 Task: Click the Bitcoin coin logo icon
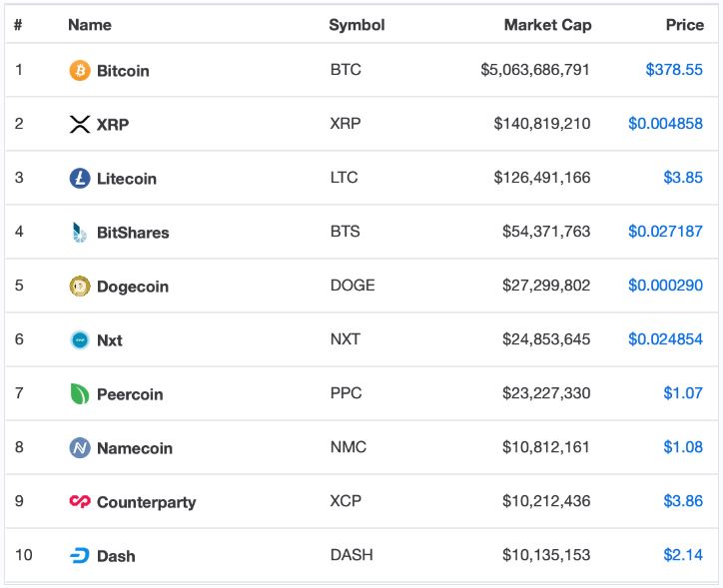tap(80, 71)
